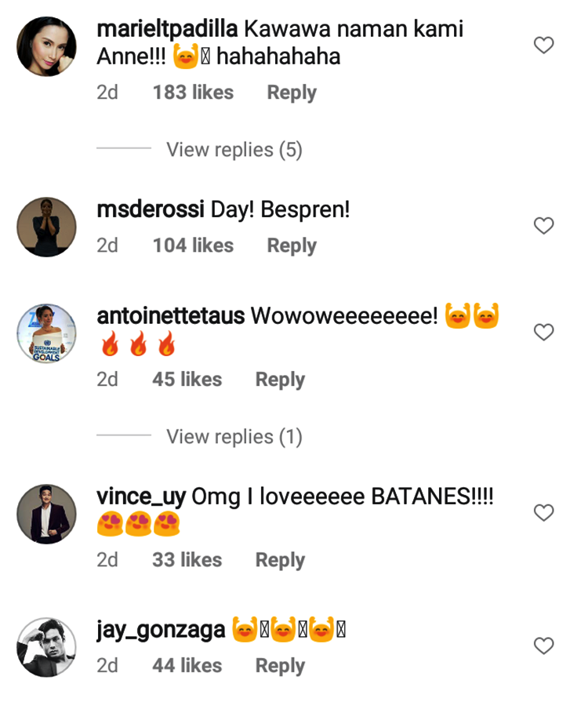Reply to vince_uy's comment
The height and width of the screenshot is (713, 588).
[280, 560]
